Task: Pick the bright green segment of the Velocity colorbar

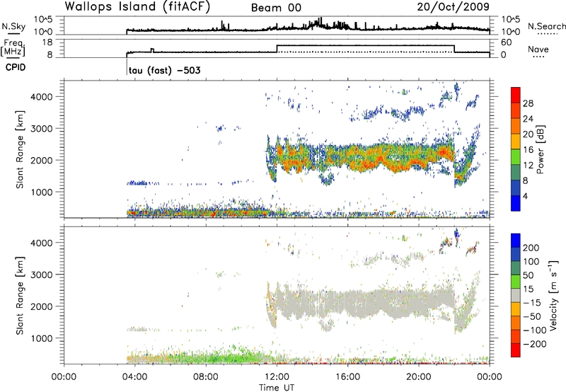Action: 516,282
